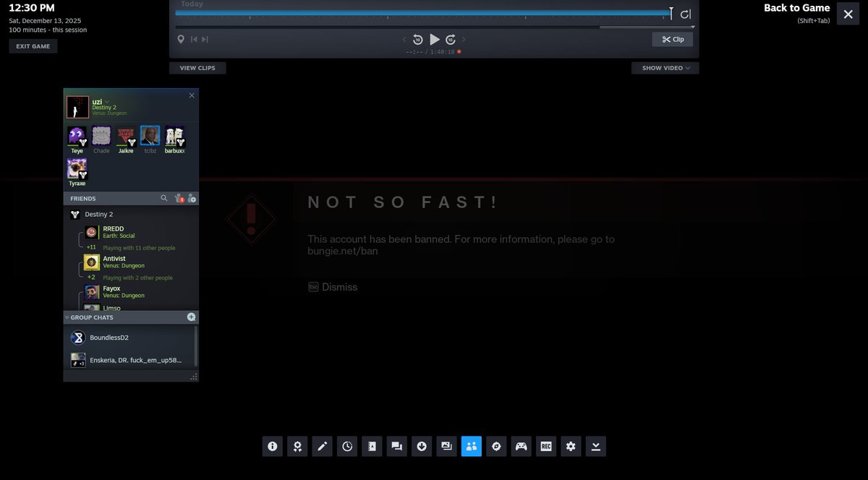The image size is (868, 480).
Task: Click Back to Game
Action: (796, 8)
